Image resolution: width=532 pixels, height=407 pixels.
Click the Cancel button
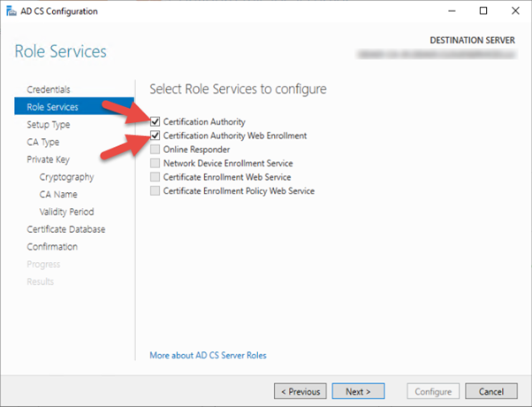[491, 391]
